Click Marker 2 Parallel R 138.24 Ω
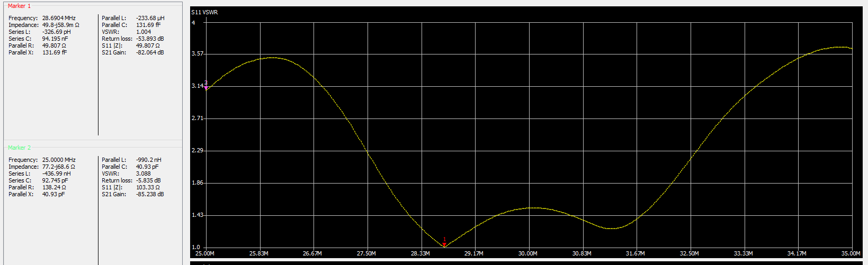The image size is (868, 265). coord(54,187)
